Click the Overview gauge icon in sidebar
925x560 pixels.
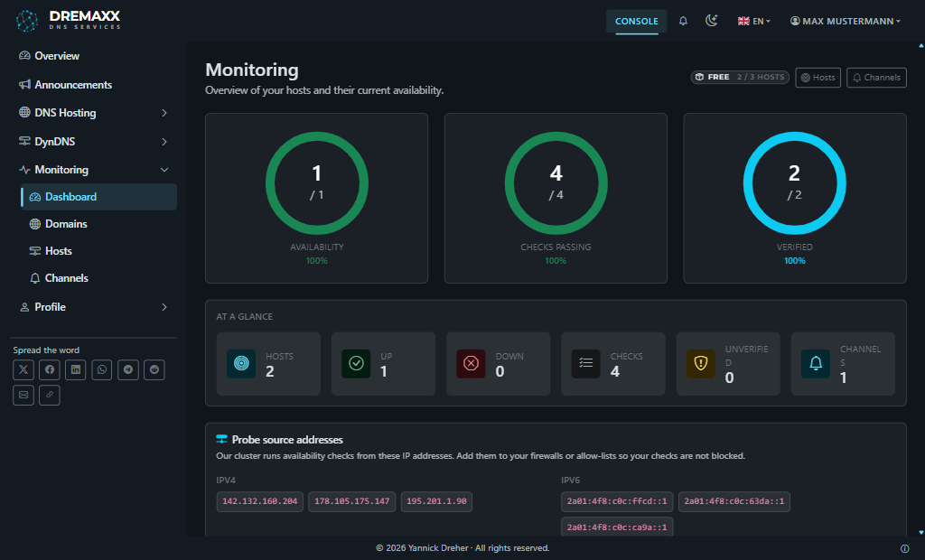pos(24,56)
